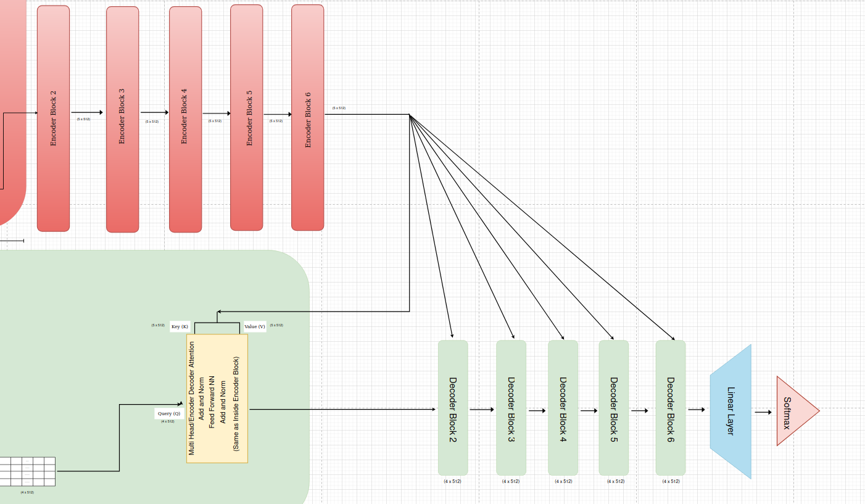This screenshot has width=865, height=504.
Task: Select the yellow Multi Head/Encoder Decoder Attention box
Action: tap(217, 399)
